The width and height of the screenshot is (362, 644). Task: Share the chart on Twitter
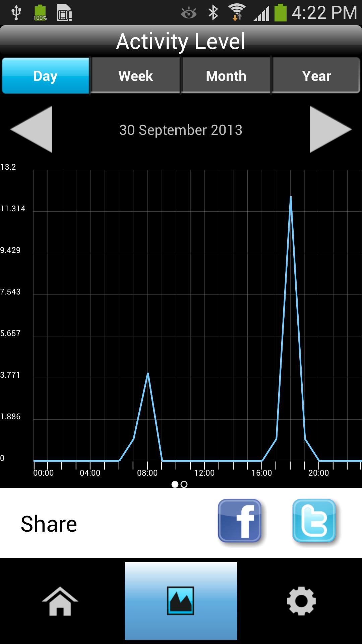click(314, 521)
